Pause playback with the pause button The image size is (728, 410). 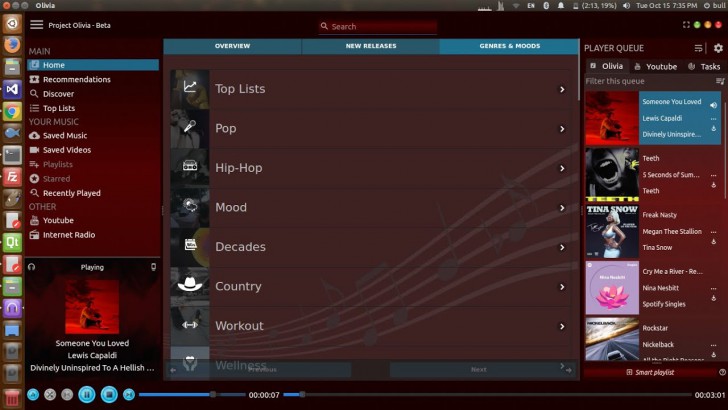pyautogui.click(x=86, y=395)
